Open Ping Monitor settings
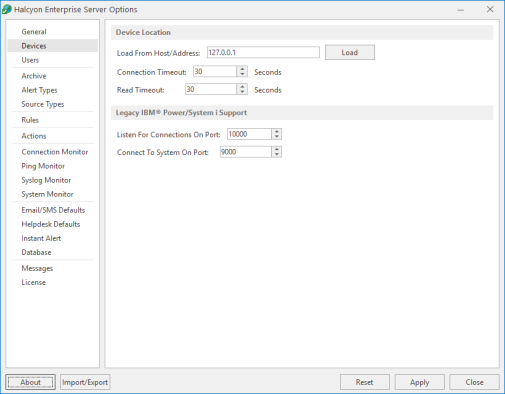Image resolution: width=505 pixels, height=394 pixels. [x=43, y=166]
